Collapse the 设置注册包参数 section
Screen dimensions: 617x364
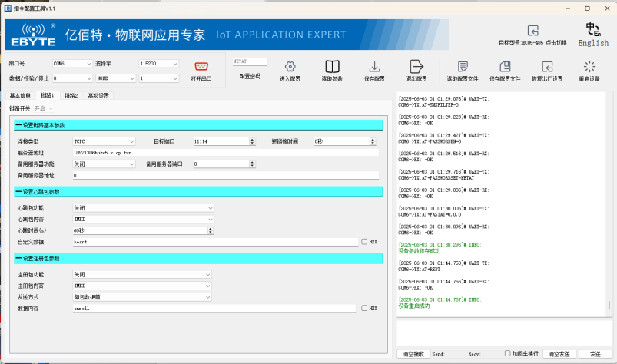tap(198, 258)
